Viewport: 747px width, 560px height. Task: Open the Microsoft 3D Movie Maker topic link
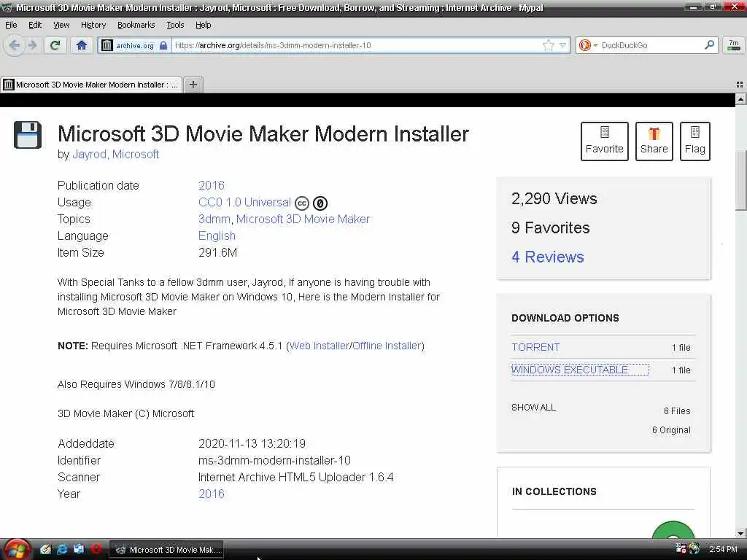click(x=303, y=219)
